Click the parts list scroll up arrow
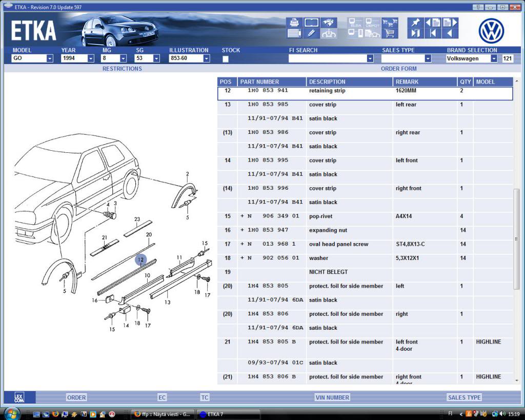Viewport: 525px width, 420px height. pyautogui.click(x=516, y=81)
